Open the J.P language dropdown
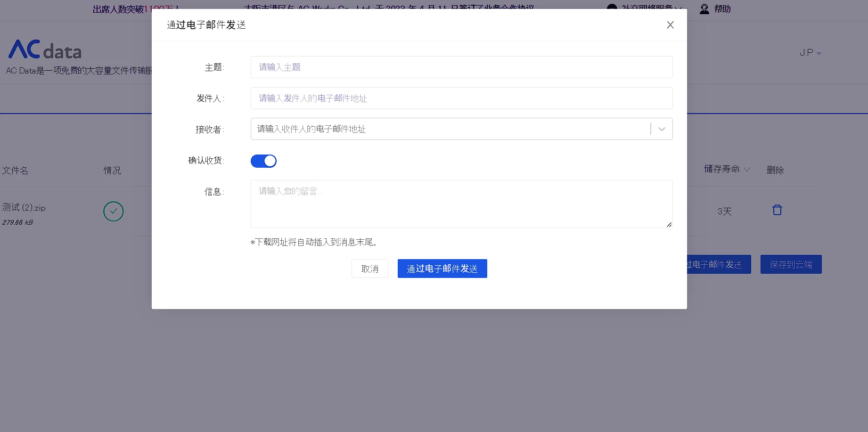 click(x=810, y=53)
